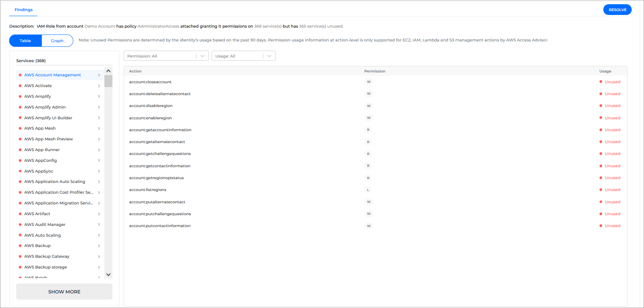This screenshot has height=308, width=644.
Task: Click the R badge for account:getaccountinformation
Action: coord(368,130)
